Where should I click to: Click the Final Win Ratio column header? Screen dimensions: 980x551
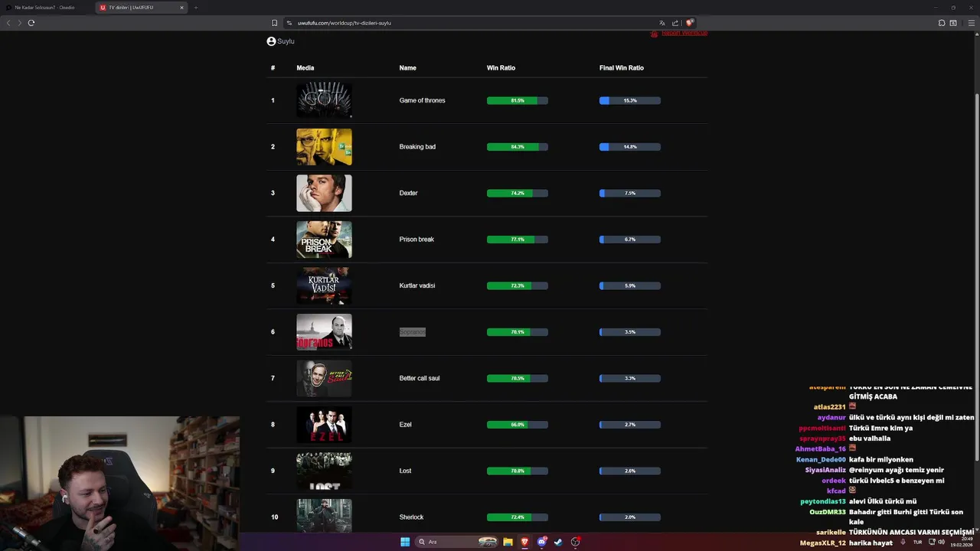pos(622,68)
